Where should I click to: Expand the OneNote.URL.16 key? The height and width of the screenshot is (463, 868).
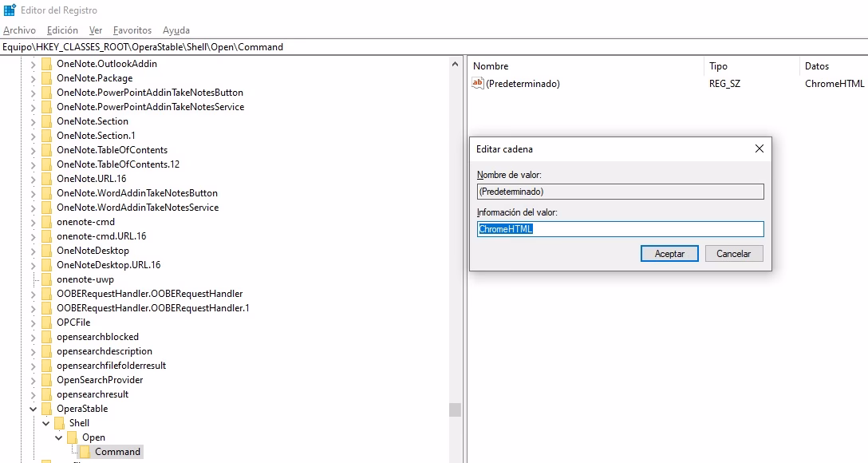tap(33, 180)
